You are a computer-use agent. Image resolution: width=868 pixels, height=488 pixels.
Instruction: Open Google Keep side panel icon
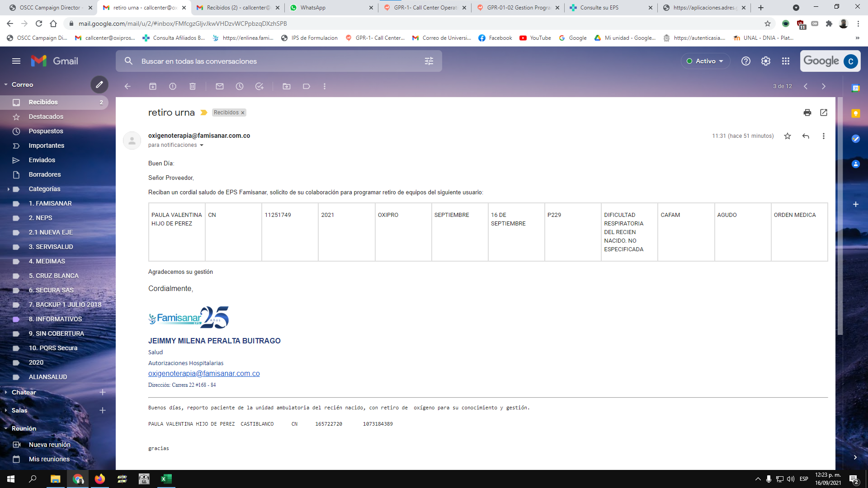[856, 113]
